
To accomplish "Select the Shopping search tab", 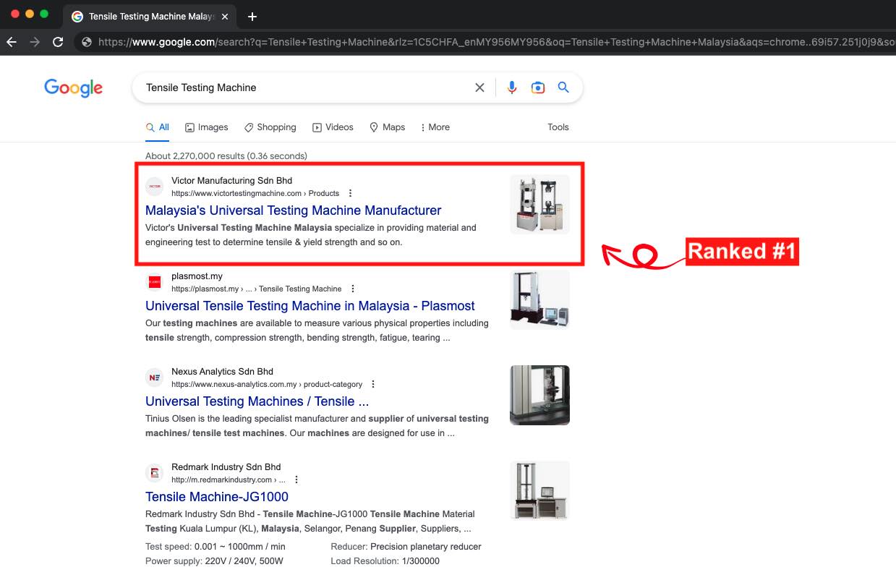I will [270, 127].
